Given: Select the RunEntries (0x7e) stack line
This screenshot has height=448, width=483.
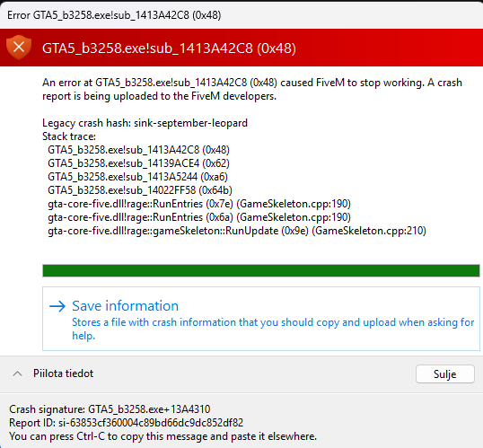Looking at the screenshot, I should click(199, 204).
